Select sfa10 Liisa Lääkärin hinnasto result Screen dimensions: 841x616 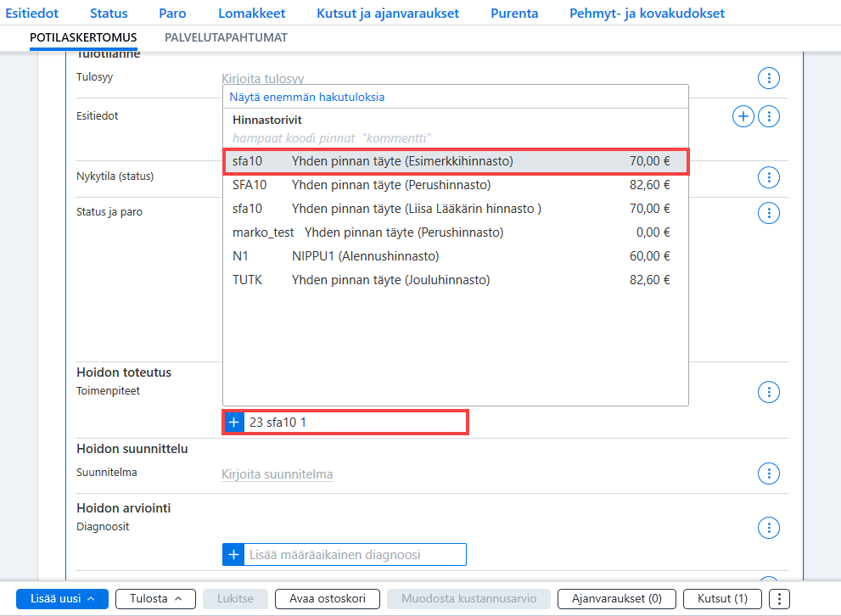[x=456, y=209]
